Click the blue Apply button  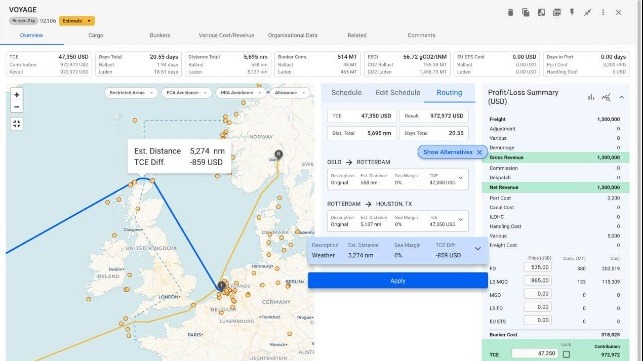(x=398, y=281)
